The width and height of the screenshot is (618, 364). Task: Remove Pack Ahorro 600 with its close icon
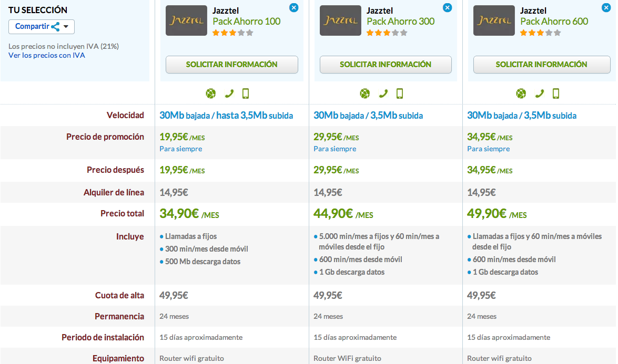pos(606,7)
